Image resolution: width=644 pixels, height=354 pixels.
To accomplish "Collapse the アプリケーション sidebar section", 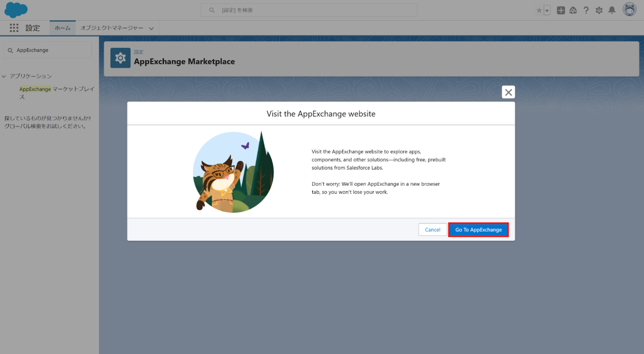I will coord(4,76).
